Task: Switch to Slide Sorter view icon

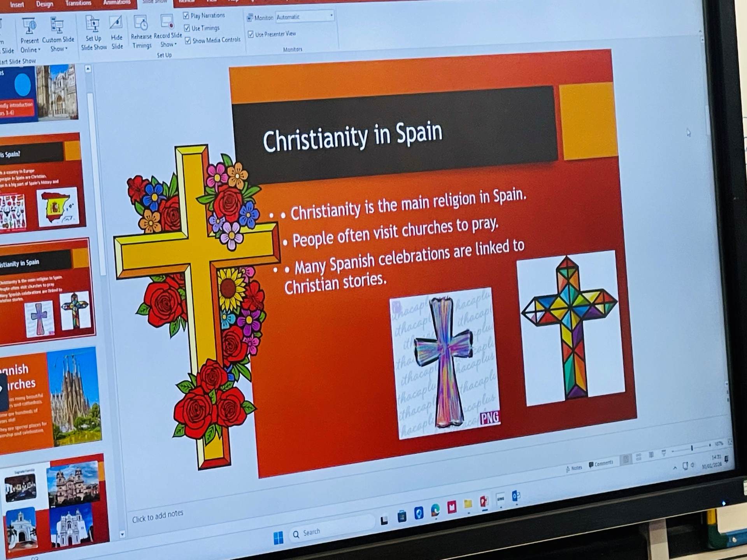Action: [639, 457]
